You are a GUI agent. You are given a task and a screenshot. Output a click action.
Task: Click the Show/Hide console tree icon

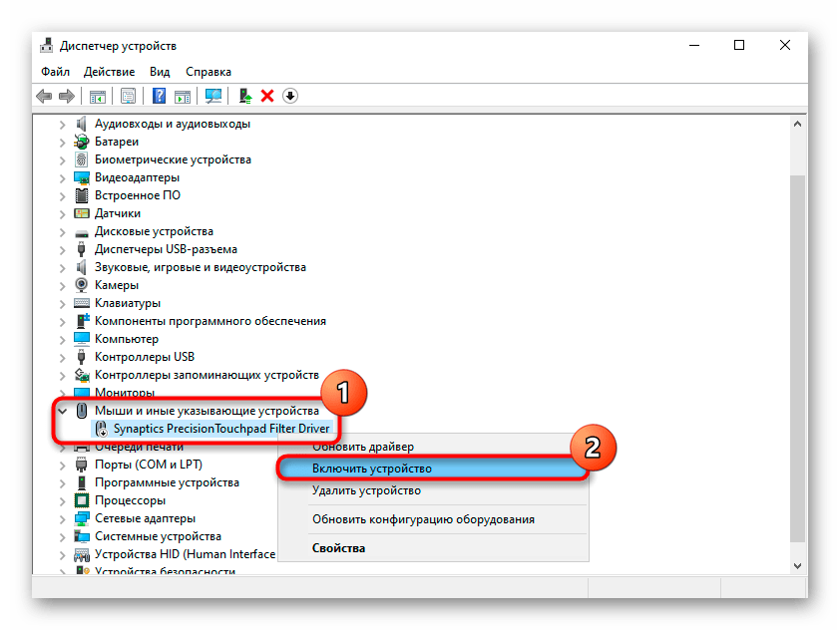[98, 96]
